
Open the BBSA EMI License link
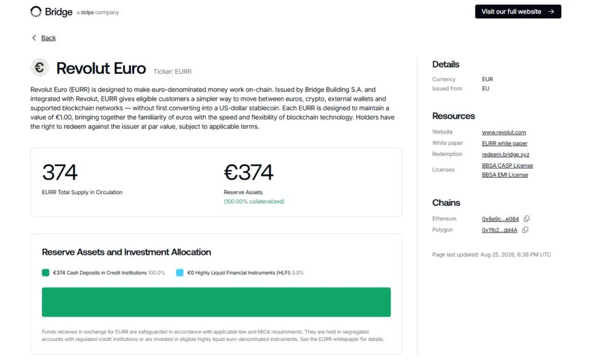[505, 175]
